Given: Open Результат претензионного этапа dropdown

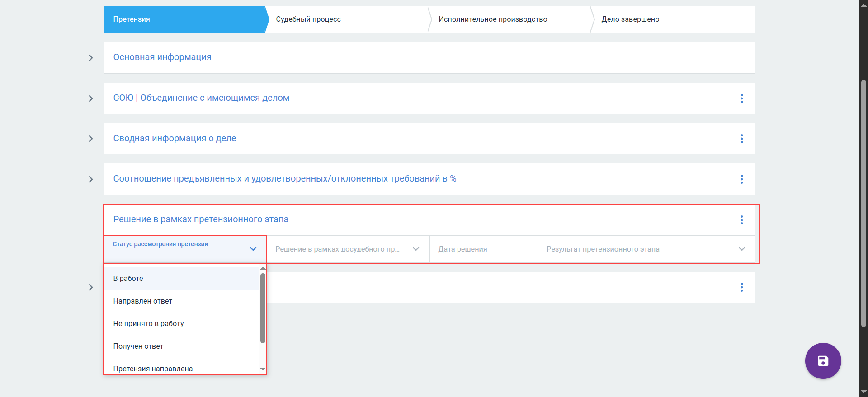Looking at the screenshot, I should [x=646, y=249].
